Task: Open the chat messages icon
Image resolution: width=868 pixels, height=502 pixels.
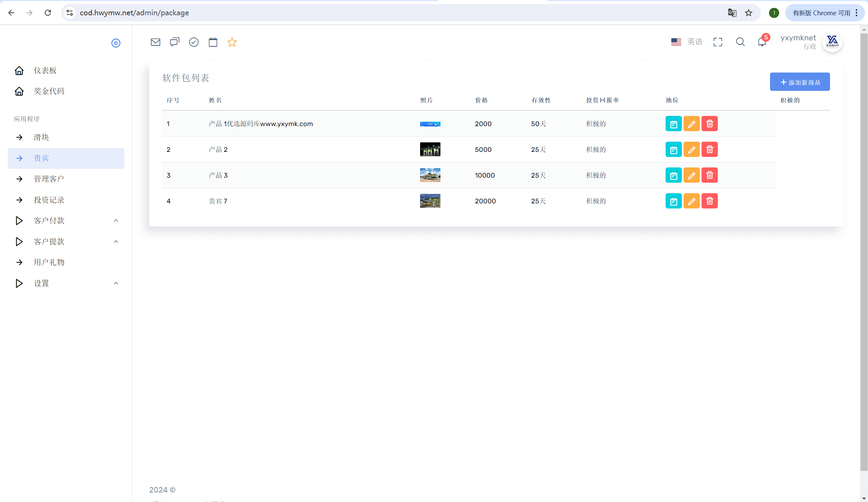Action: [x=175, y=42]
